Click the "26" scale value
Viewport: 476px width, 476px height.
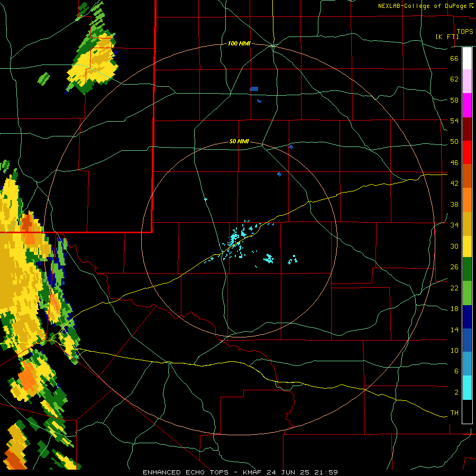coord(454,267)
